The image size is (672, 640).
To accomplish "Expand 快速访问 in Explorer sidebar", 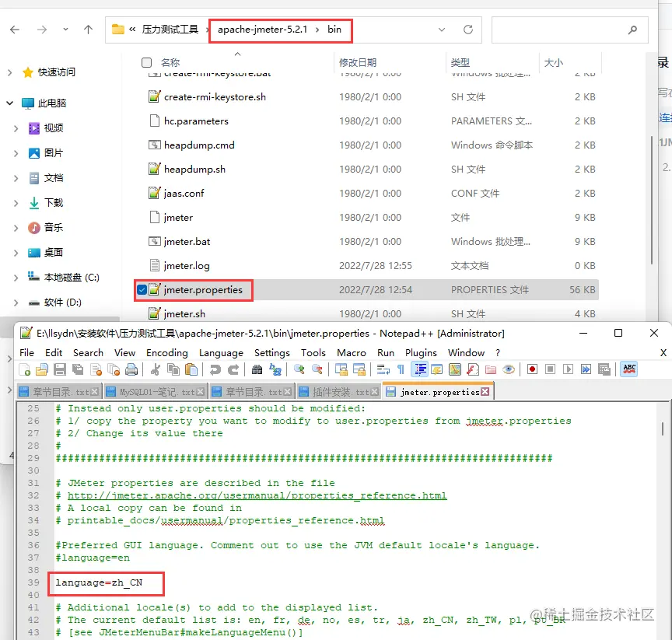I will coord(9,72).
